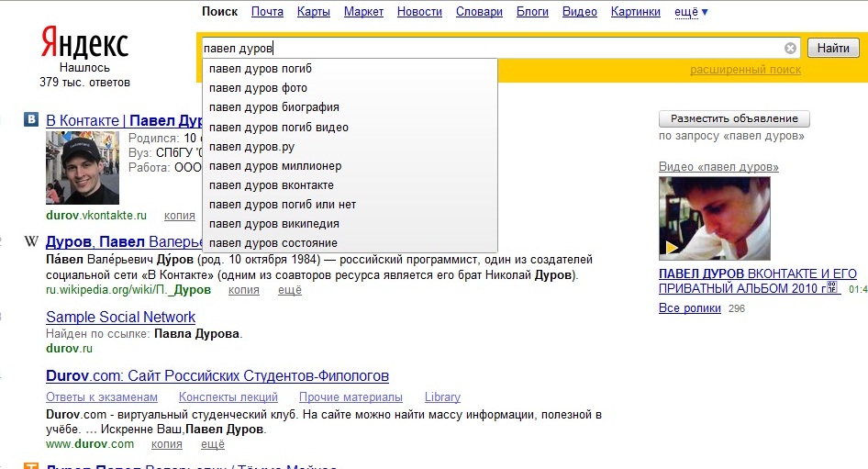This screenshot has height=469, width=868.
Task: Open 'ПАВЕЛ ДУРОВ ВКОНТАКТЕ И ЕГО ПРИВАТНЫЙ АЛЬБОМ' video link
Action: [757, 281]
